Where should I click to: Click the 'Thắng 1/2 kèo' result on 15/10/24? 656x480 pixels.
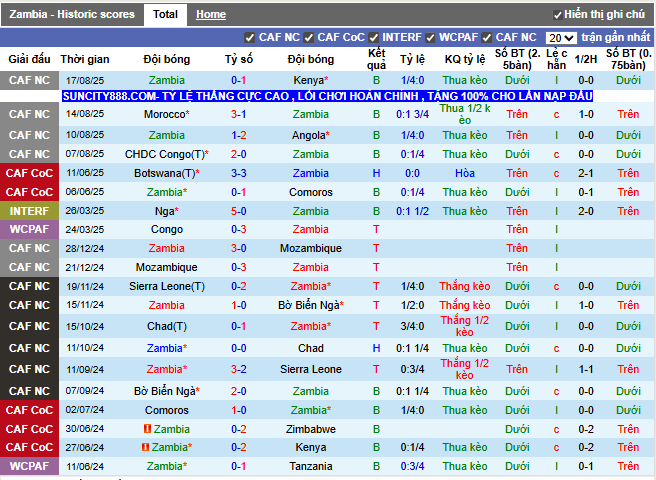click(465, 326)
